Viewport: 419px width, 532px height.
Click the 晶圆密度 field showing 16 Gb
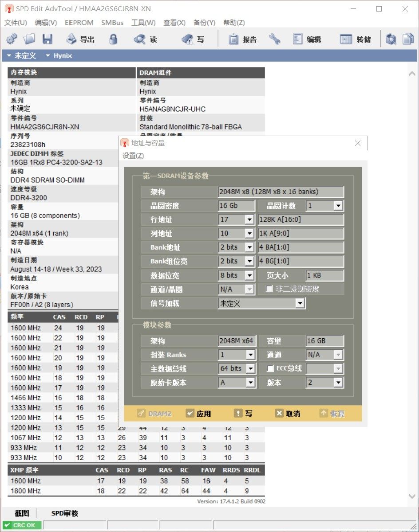237,206
